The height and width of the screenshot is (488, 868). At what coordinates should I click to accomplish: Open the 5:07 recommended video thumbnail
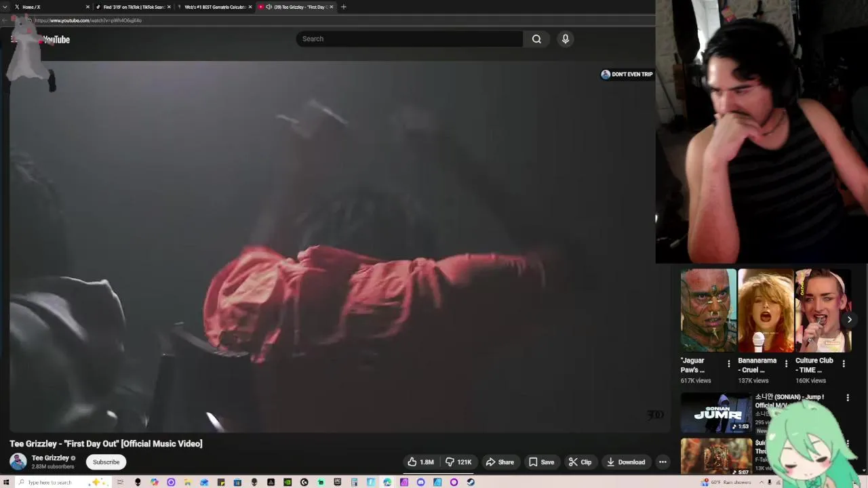716,456
